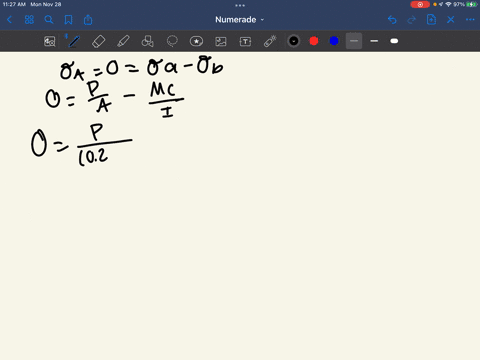Select the Text box tool

tap(245, 41)
